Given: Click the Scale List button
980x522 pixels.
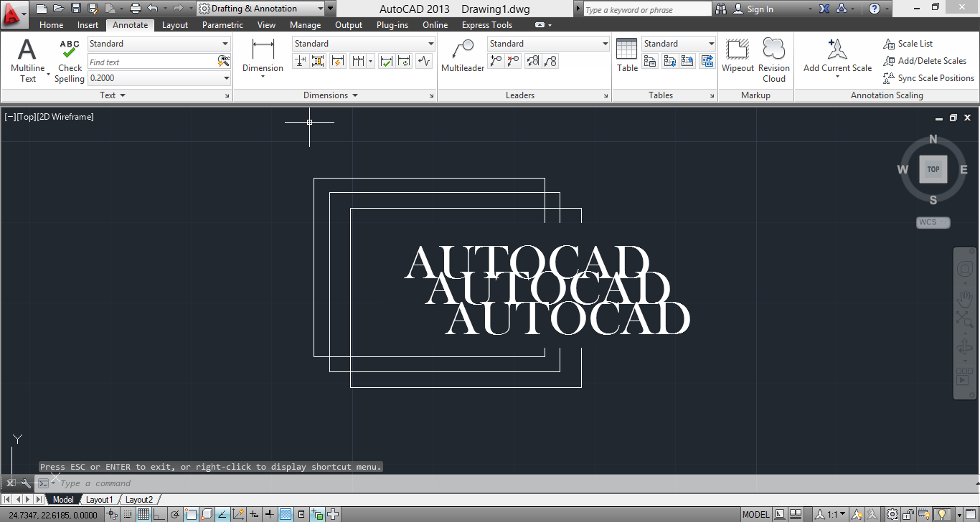Looking at the screenshot, I should point(908,44).
